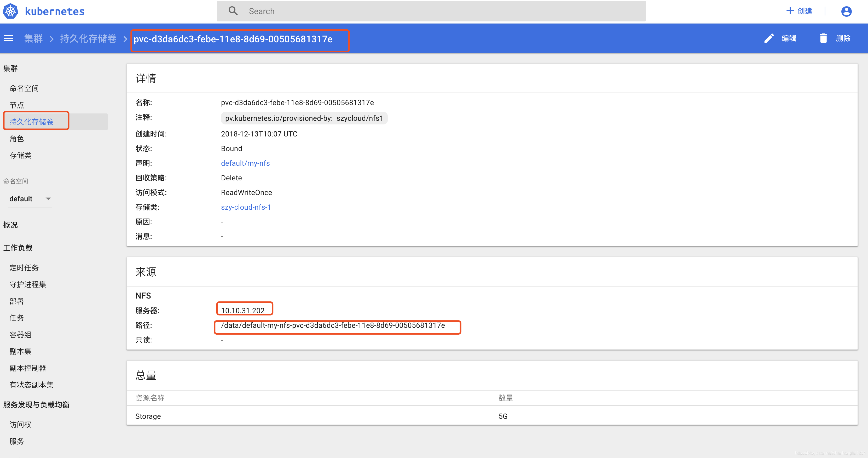Click the 编辑 button label
This screenshot has width=868, height=458.
point(789,38)
